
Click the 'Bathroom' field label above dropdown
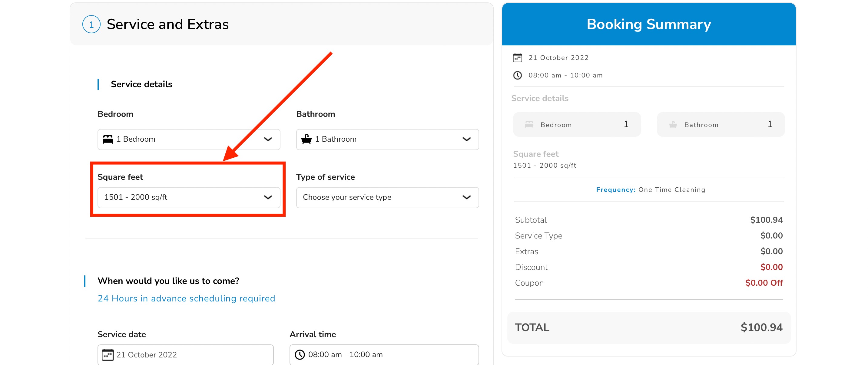point(315,114)
